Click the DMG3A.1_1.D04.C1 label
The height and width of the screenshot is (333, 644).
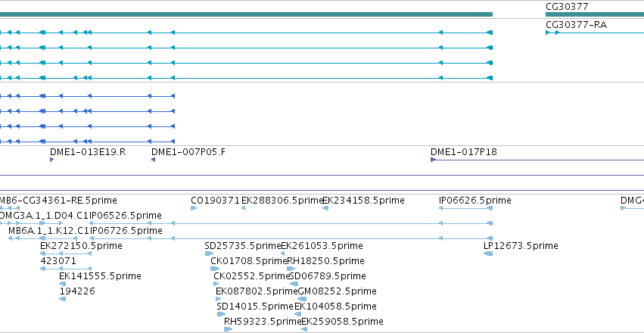click(44, 216)
